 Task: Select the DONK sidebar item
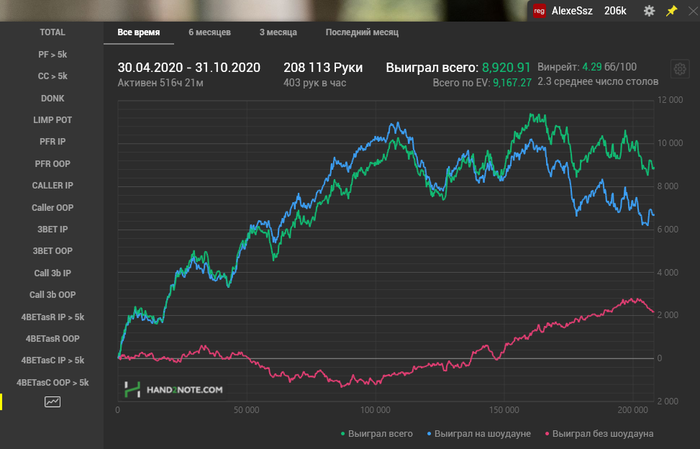[52, 98]
